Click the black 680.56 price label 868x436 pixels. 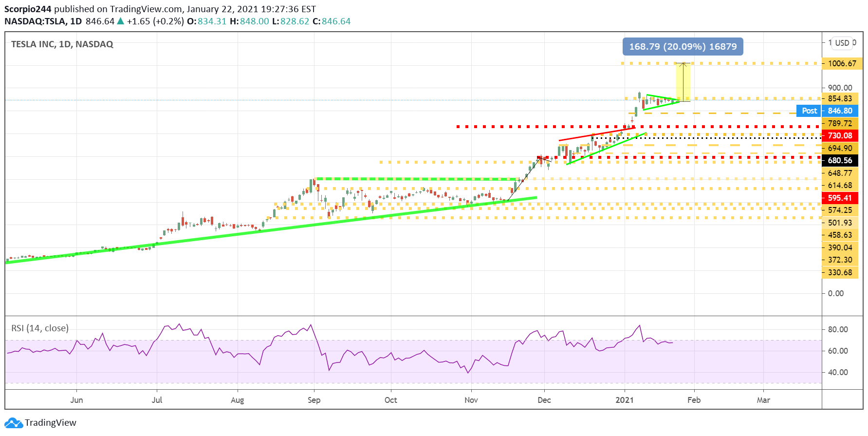coord(840,160)
